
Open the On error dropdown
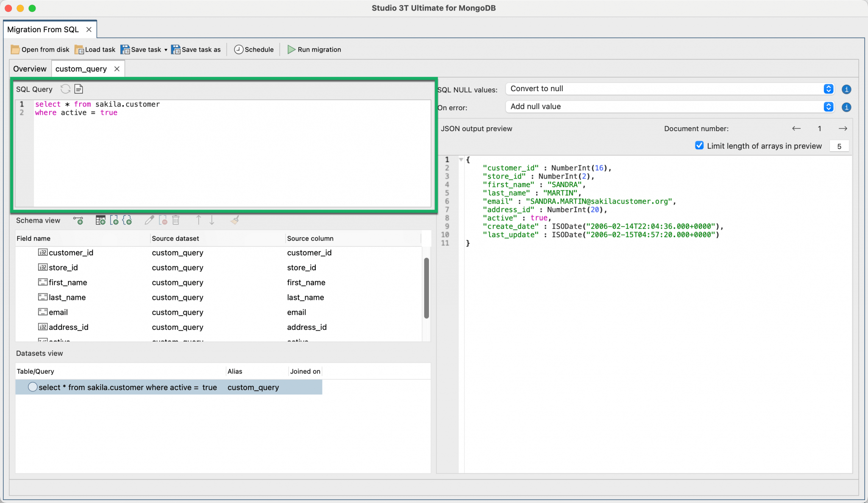pos(828,107)
